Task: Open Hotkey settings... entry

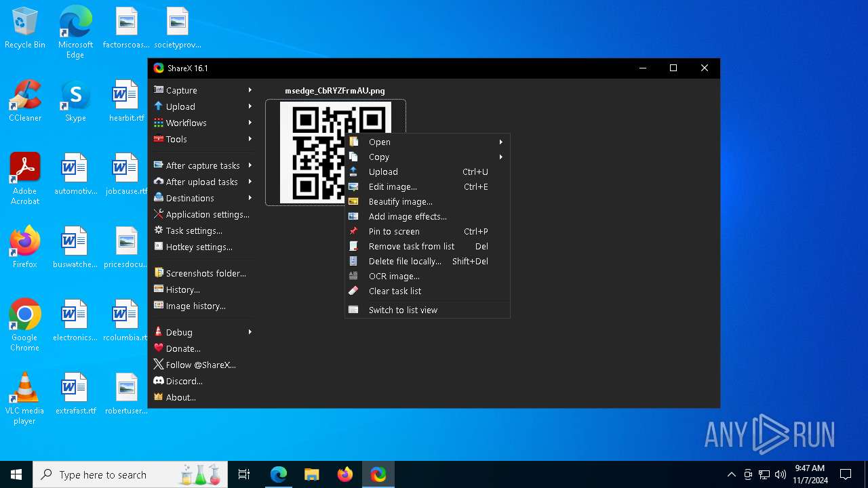Action: [202, 247]
